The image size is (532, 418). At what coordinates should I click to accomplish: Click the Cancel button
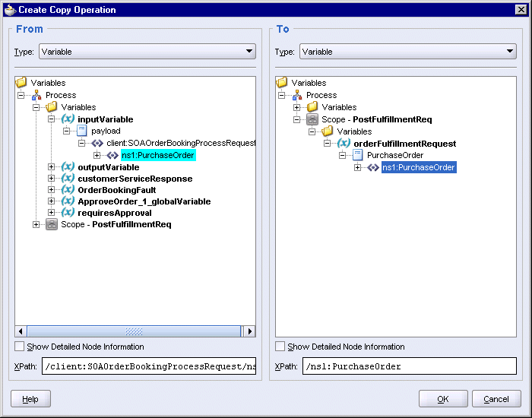click(x=496, y=399)
